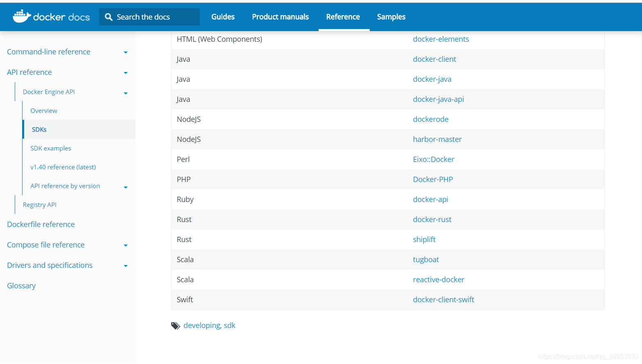Viewport: 642px width, 364px height.
Task: Open the docker-rust link
Action: (432, 220)
